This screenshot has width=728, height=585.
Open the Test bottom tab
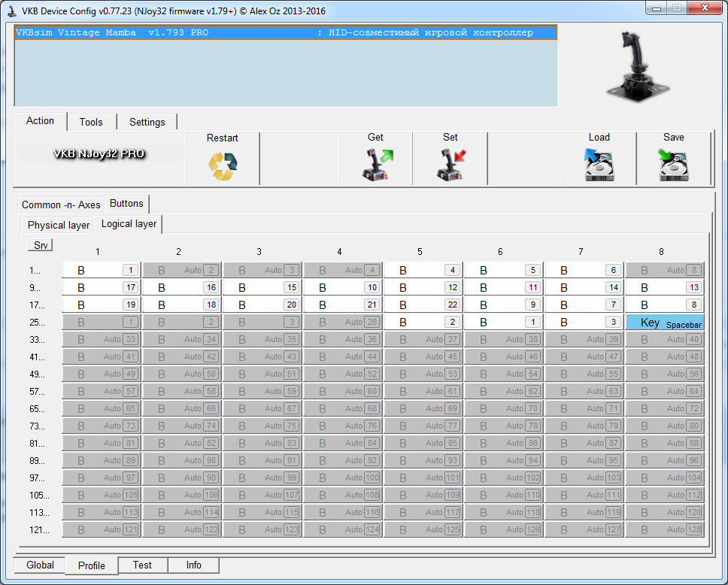click(142, 565)
